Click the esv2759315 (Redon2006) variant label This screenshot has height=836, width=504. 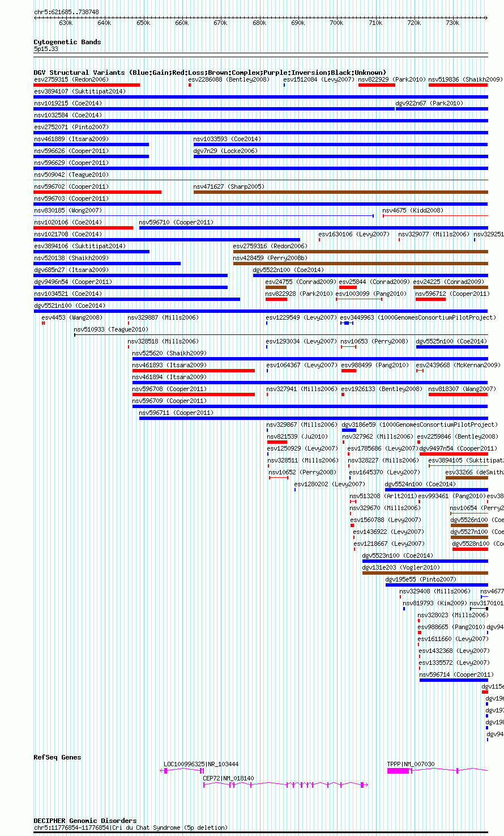click(71, 80)
